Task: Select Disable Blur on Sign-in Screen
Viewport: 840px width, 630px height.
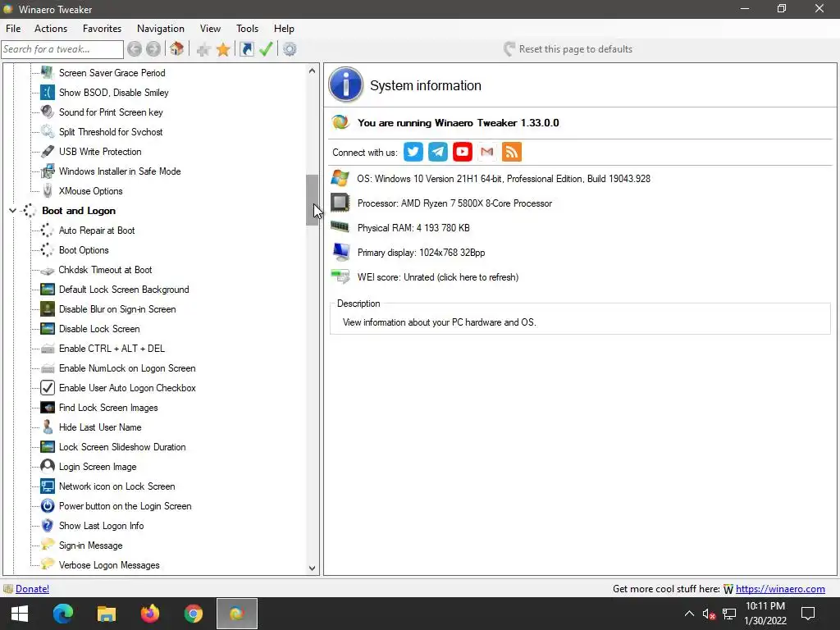Action: tap(117, 309)
